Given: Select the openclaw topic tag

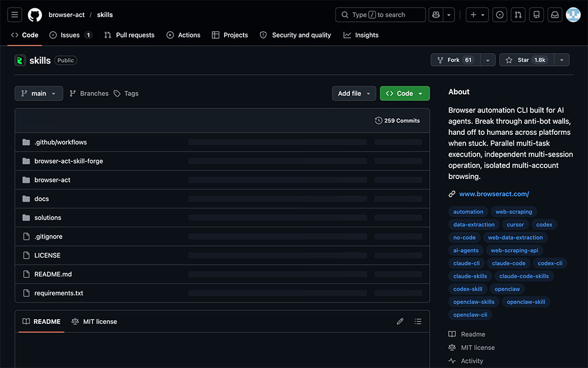Looking at the screenshot, I should [x=507, y=289].
